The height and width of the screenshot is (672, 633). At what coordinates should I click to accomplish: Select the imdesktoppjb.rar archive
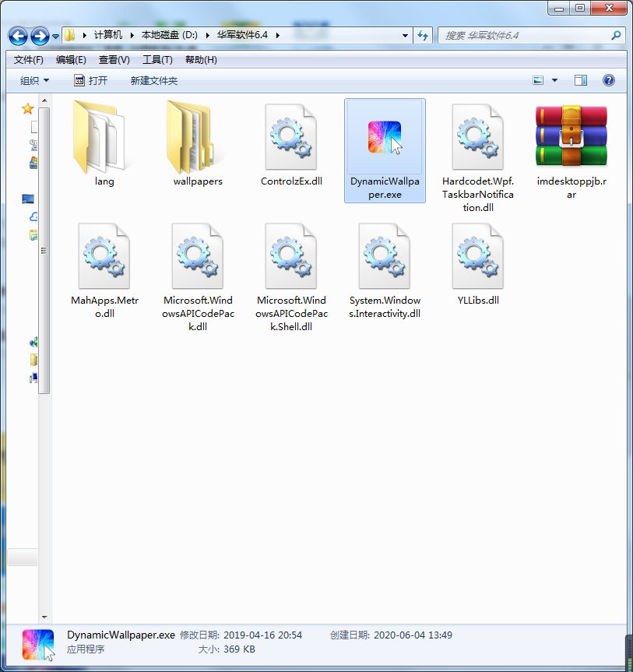[x=571, y=150]
